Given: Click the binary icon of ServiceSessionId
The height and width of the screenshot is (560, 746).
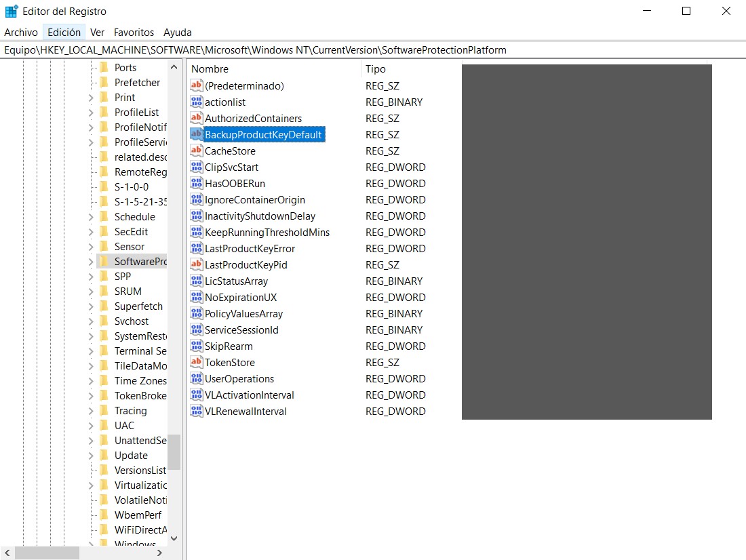Looking at the screenshot, I should point(197,329).
